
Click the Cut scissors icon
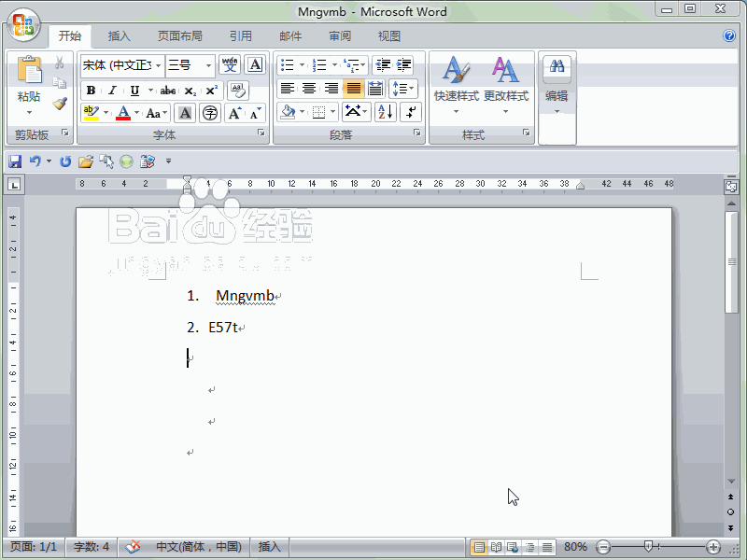tap(60, 63)
